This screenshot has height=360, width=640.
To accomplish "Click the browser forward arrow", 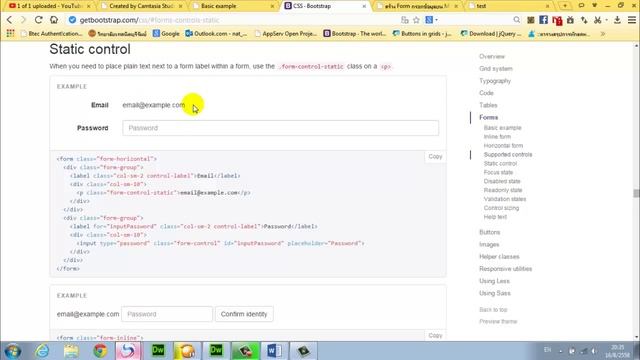I will click(x=23, y=20).
